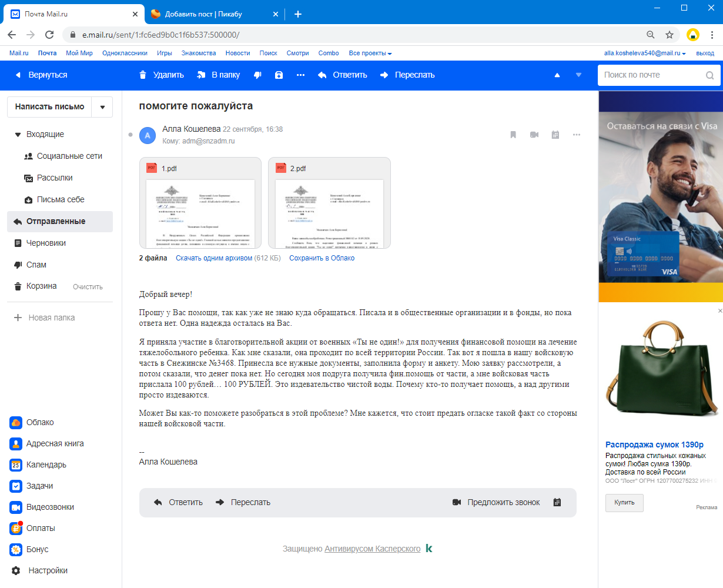Click the calendar icon in bottom reply bar

[557, 502]
